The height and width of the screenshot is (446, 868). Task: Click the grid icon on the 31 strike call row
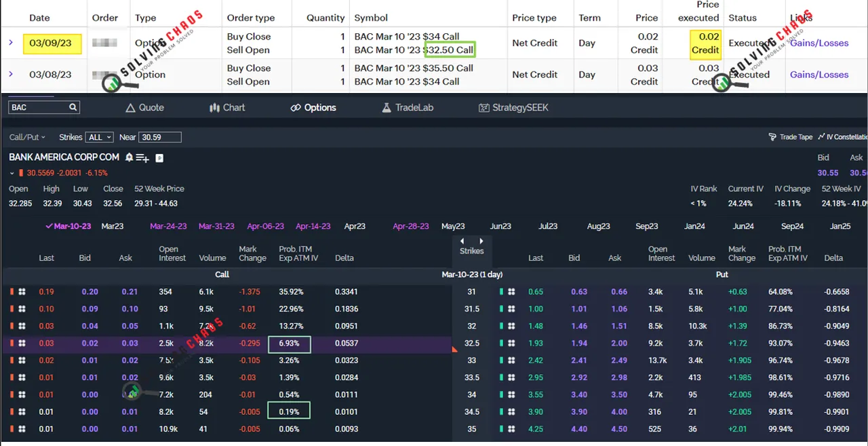click(x=22, y=292)
